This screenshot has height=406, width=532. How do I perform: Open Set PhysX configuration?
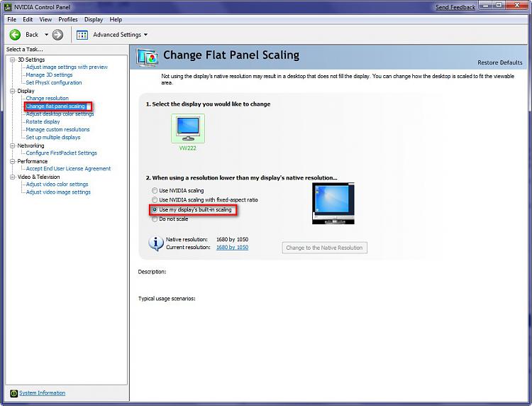click(x=54, y=82)
